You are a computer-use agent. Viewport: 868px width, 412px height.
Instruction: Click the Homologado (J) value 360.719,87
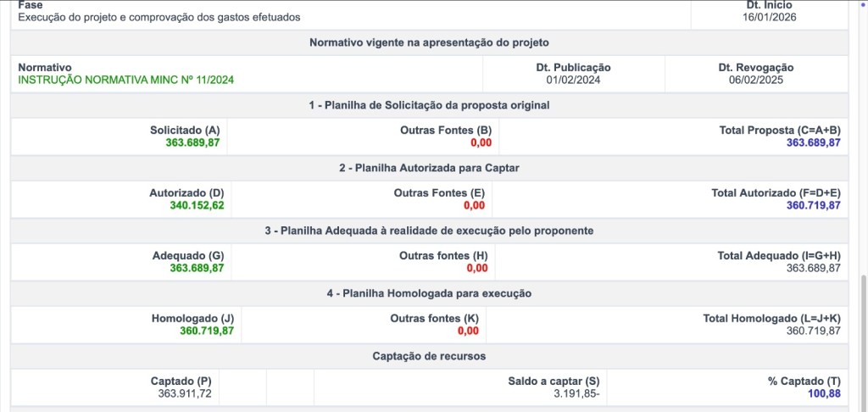[206, 331]
